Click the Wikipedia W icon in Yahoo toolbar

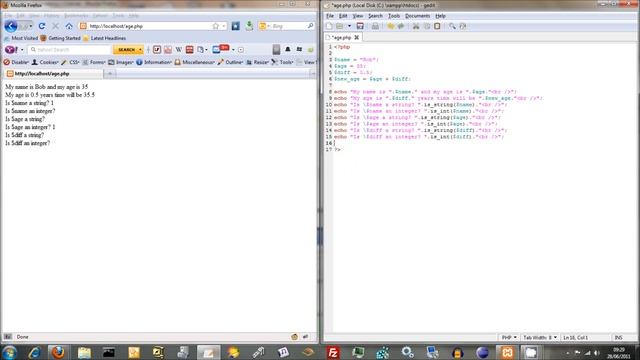178,49
